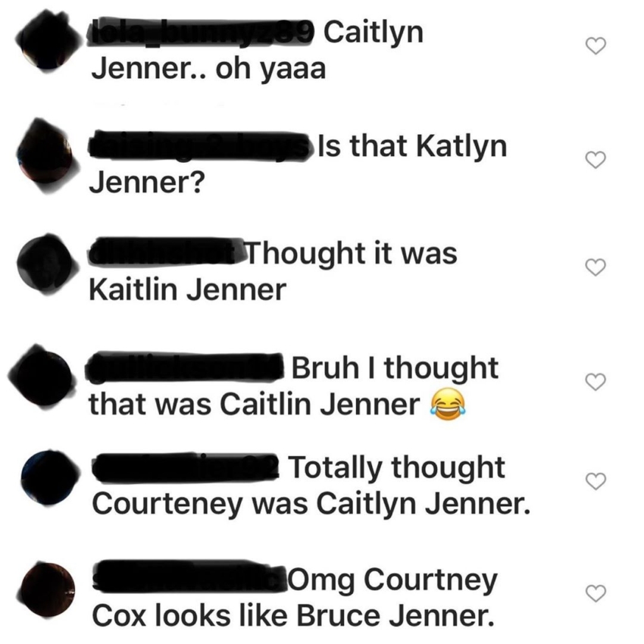This screenshot has height=644, width=644.
Task: Open redacted username before 'Totally thought'
Action: pyautogui.click(x=187, y=467)
